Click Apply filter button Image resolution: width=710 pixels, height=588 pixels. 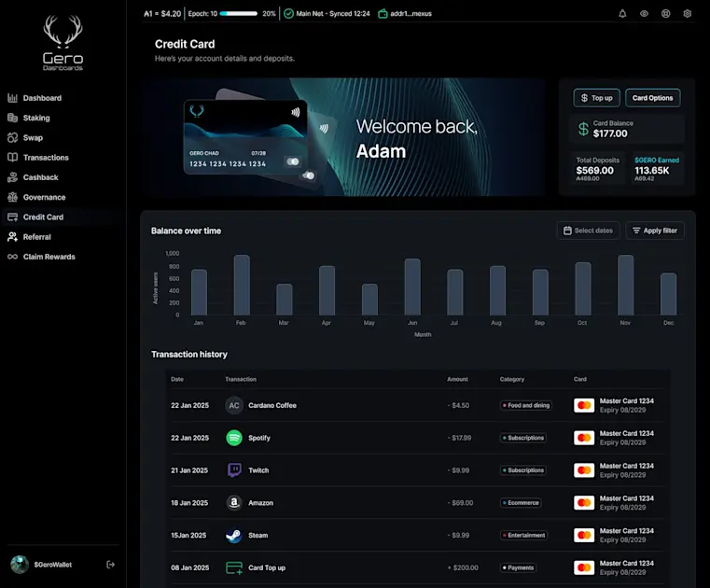655,231
